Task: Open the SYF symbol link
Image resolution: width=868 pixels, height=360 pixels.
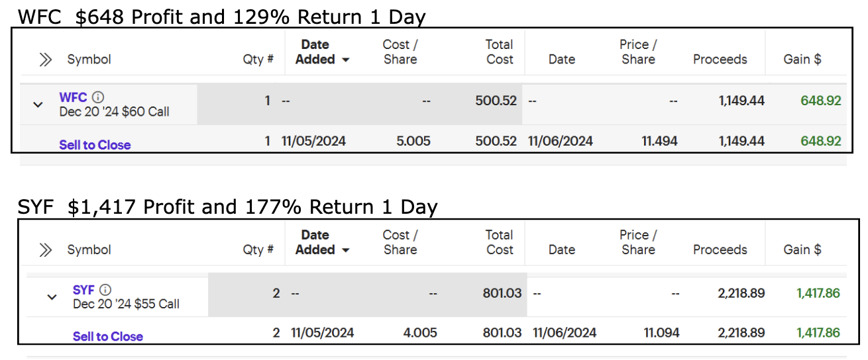Action: coord(83,290)
